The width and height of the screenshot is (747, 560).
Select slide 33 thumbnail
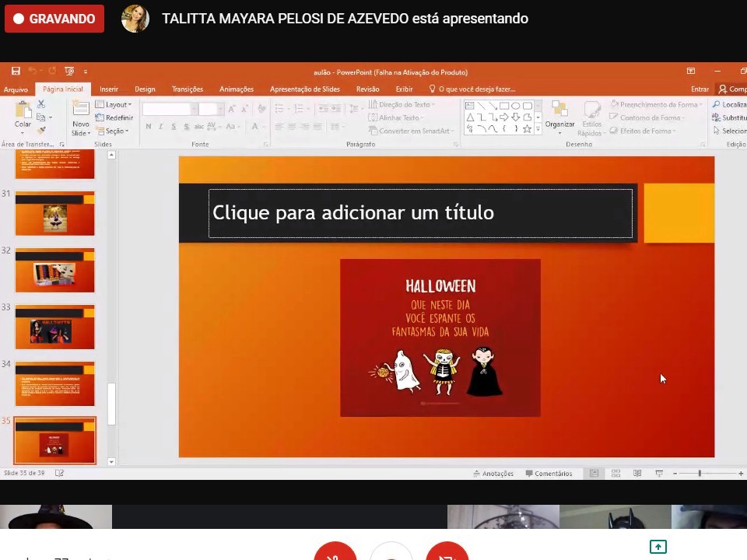point(54,327)
